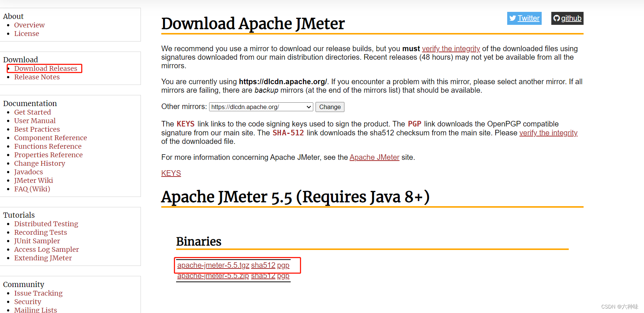
Task: Open pgp signature for the tgz file
Action: pos(283,265)
